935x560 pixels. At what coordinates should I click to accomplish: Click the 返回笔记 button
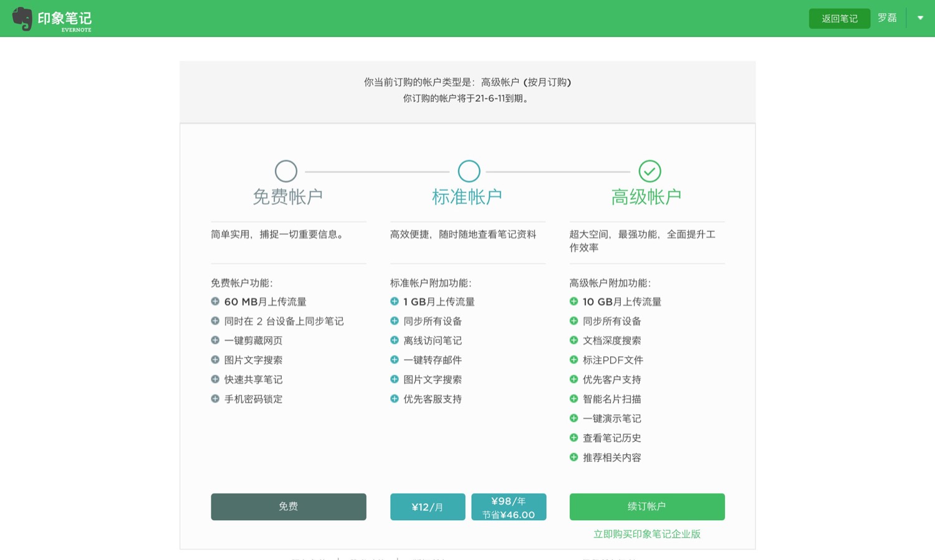tap(839, 19)
